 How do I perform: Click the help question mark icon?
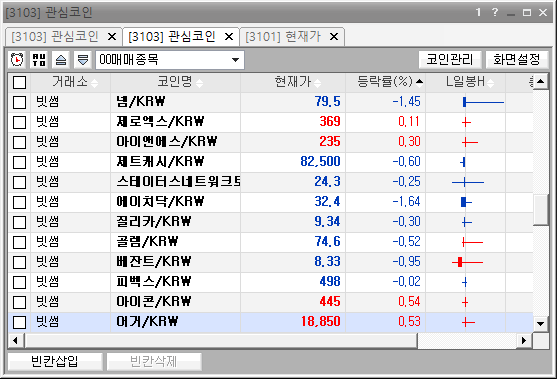(495, 12)
